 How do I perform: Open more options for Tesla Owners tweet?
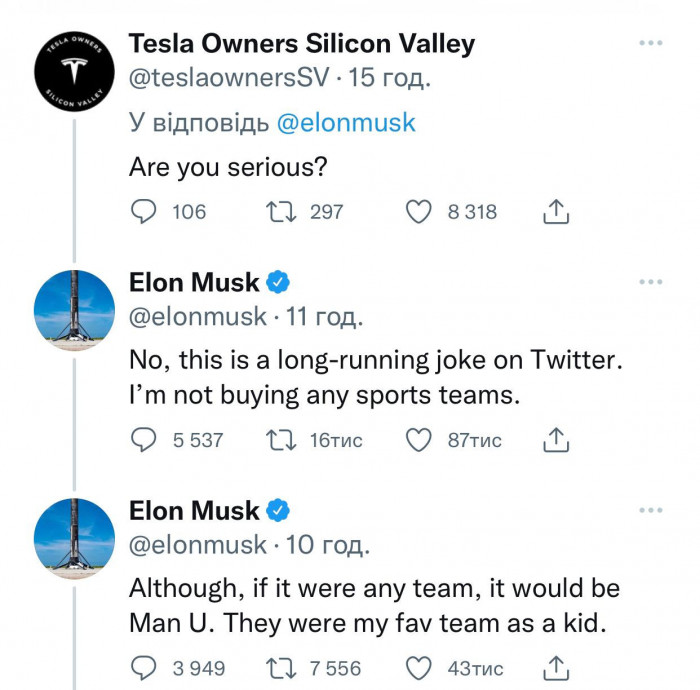[x=650, y=43]
